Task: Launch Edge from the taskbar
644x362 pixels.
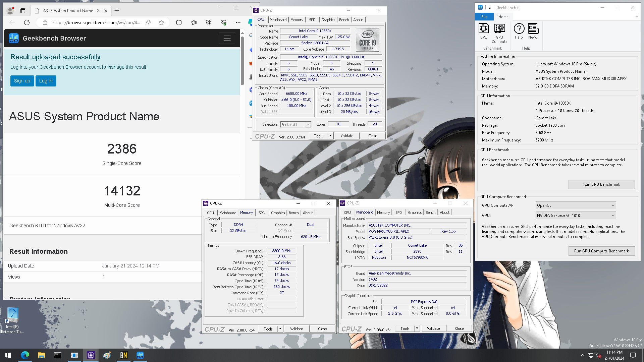Action: point(25,355)
